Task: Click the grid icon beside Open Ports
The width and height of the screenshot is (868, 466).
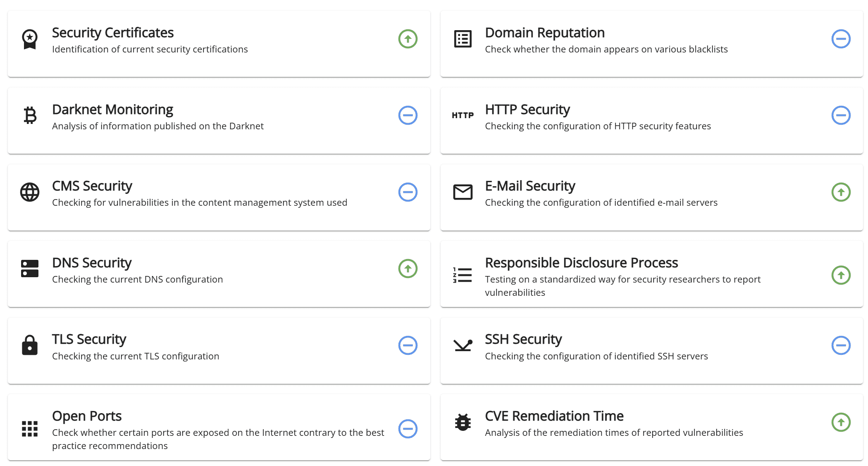Action: point(29,429)
